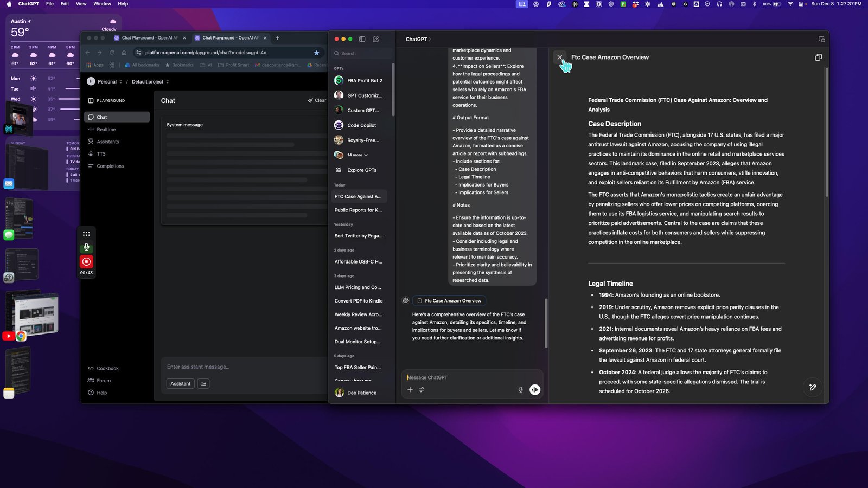Open the ChatGPT model selector chevron
Screen dimensions: 868x488
coord(430,39)
